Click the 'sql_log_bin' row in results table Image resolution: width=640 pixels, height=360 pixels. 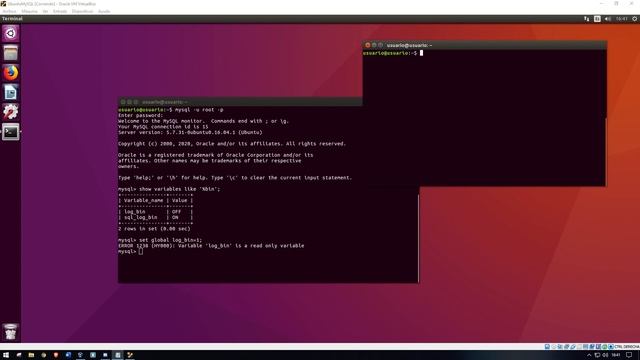coord(155,218)
